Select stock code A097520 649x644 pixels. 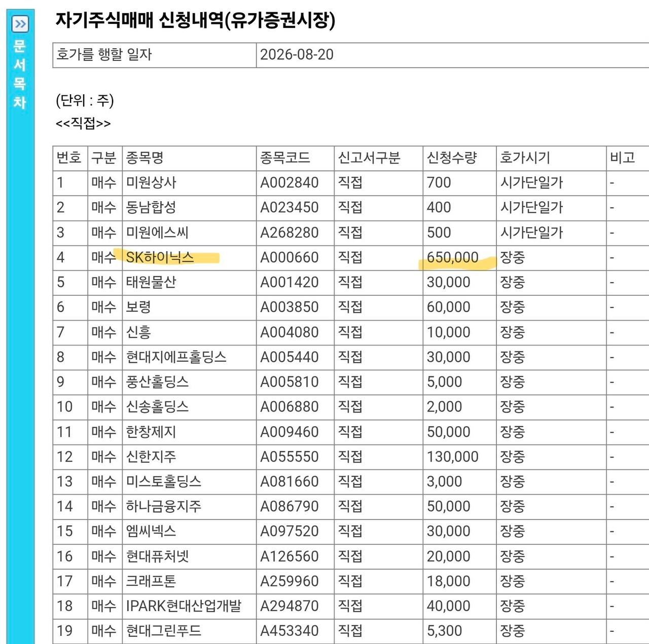point(290,532)
